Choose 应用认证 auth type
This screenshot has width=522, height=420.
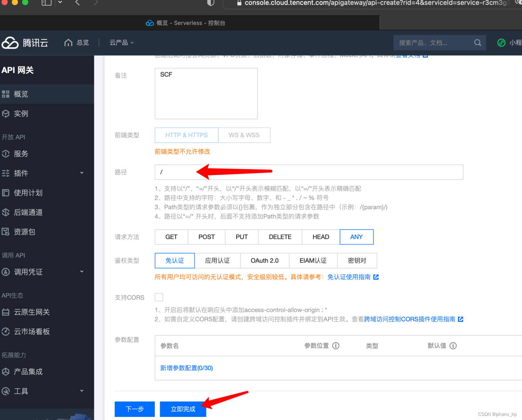coord(217,261)
